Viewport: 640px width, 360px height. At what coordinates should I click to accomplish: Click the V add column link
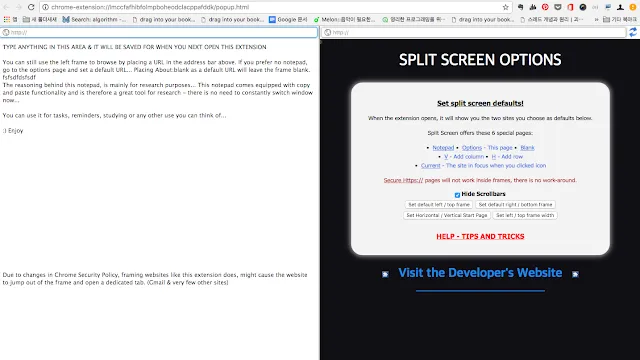(446, 157)
